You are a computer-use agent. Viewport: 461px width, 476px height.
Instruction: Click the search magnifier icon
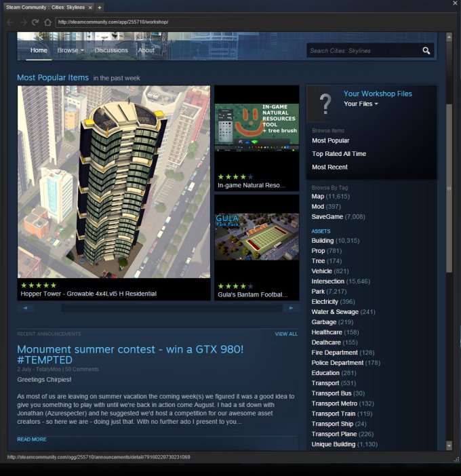[x=426, y=51]
